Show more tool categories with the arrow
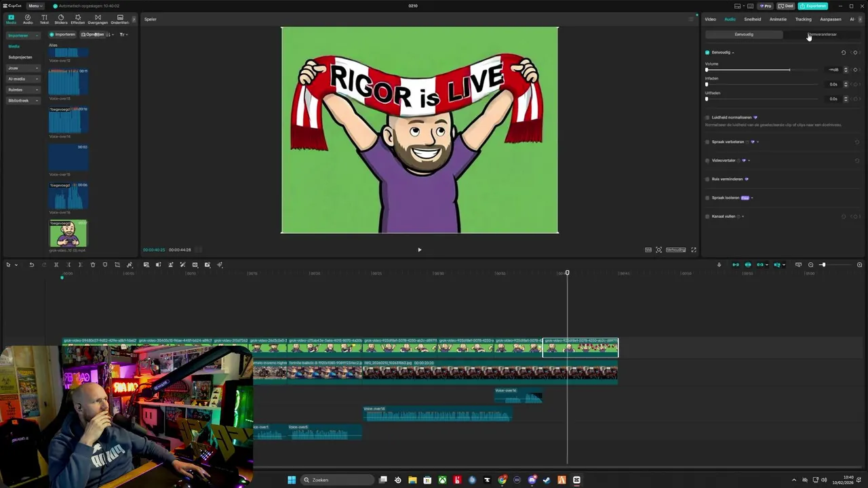Image resolution: width=868 pixels, height=488 pixels. coord(134,19)
